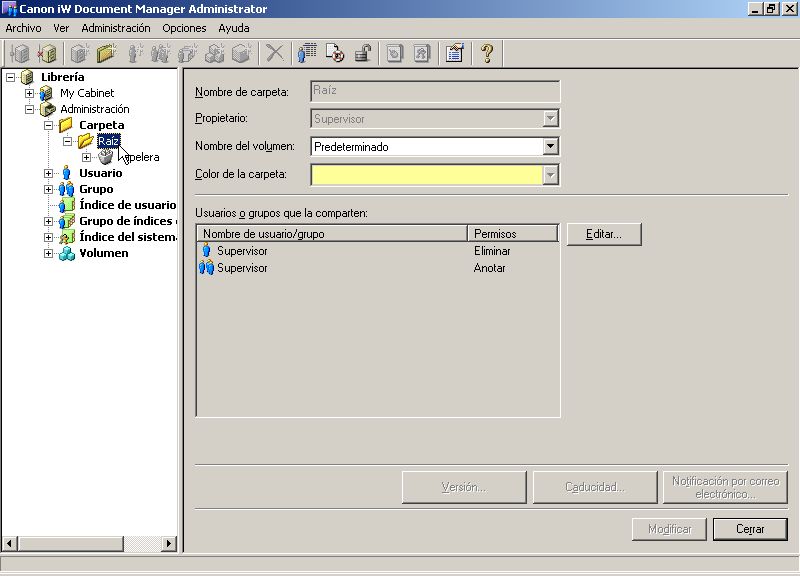
Task: Click the greyed toolbar icon just left of clipboard
Action: pyautogui.click(x=422, y=53)
